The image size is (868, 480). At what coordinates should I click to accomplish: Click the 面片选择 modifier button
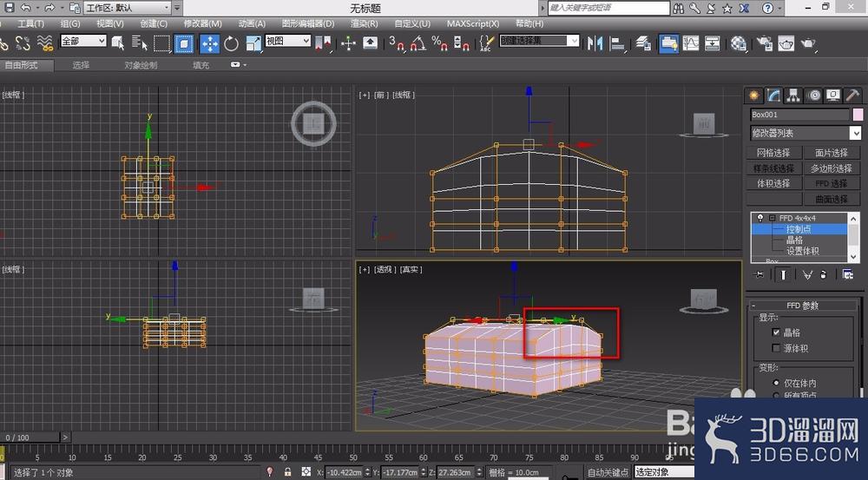pos(831,153)
